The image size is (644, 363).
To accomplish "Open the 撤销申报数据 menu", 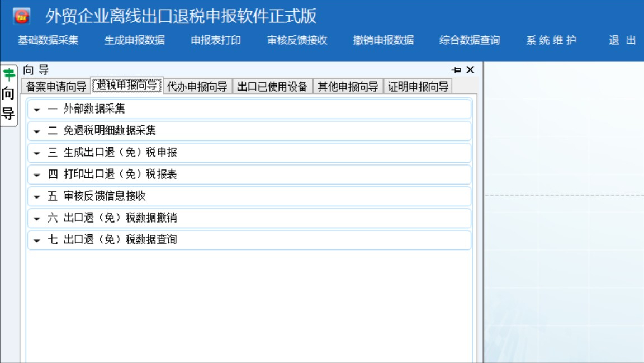I will point(383,40).
